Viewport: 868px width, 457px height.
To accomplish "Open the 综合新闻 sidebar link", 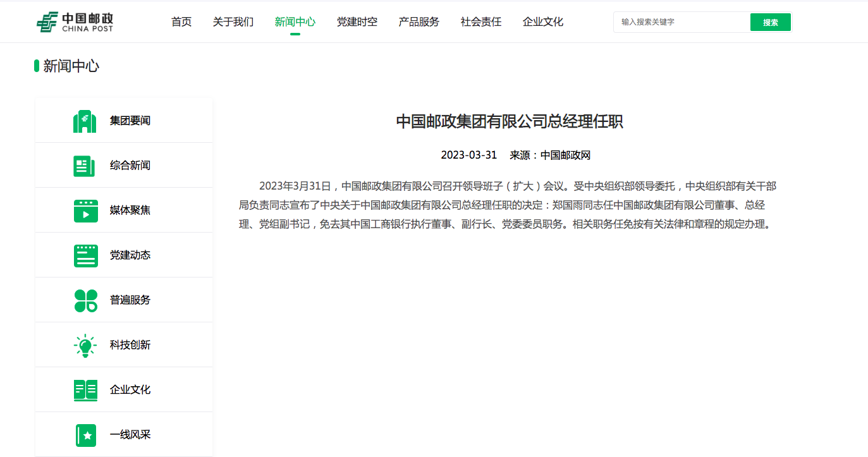I will [130, 166].
